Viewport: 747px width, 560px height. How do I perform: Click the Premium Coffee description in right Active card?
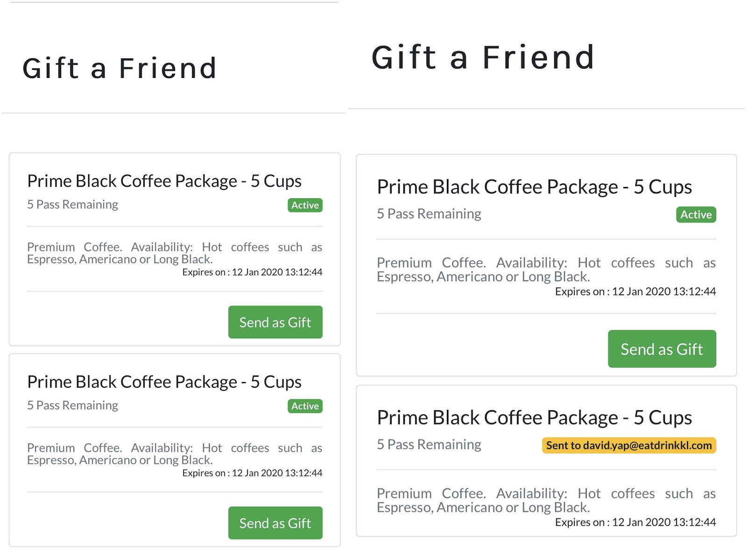pos(546,269)
